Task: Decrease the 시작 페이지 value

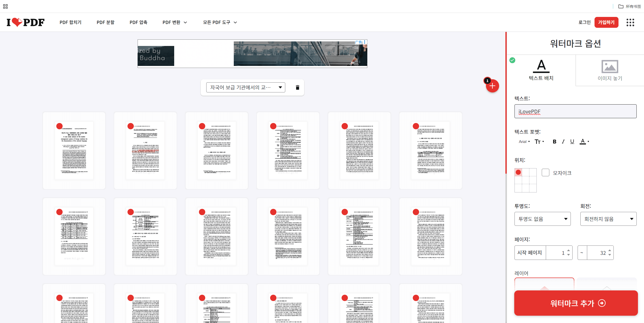Action: 568,255
